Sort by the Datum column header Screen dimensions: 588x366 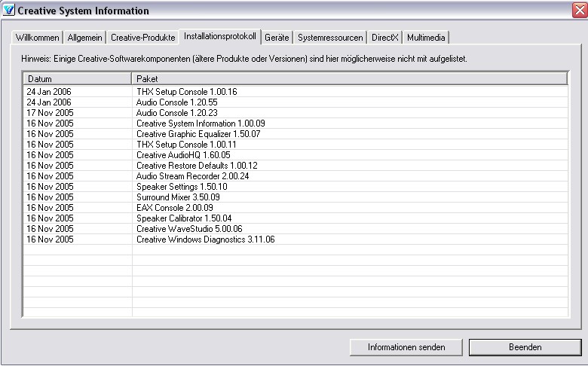tap(78, 78)
